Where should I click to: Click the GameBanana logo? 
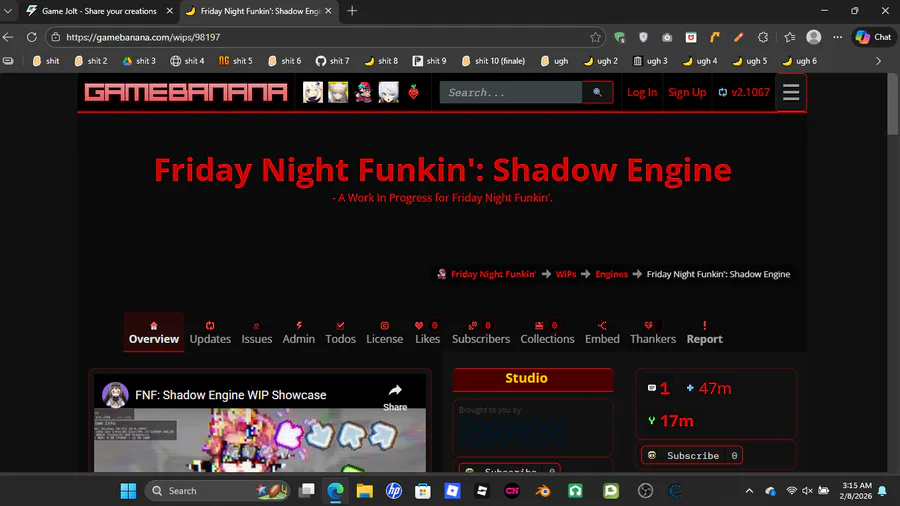185,92
